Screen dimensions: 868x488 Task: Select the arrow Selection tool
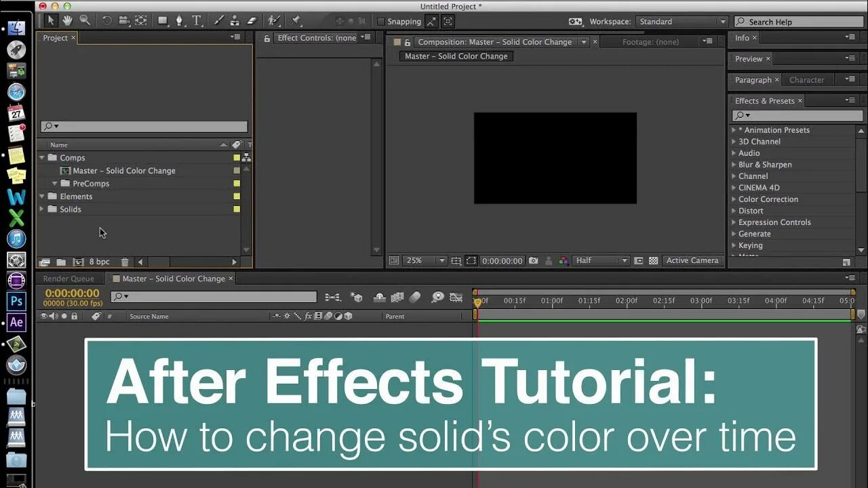click(x=51, y=21)
